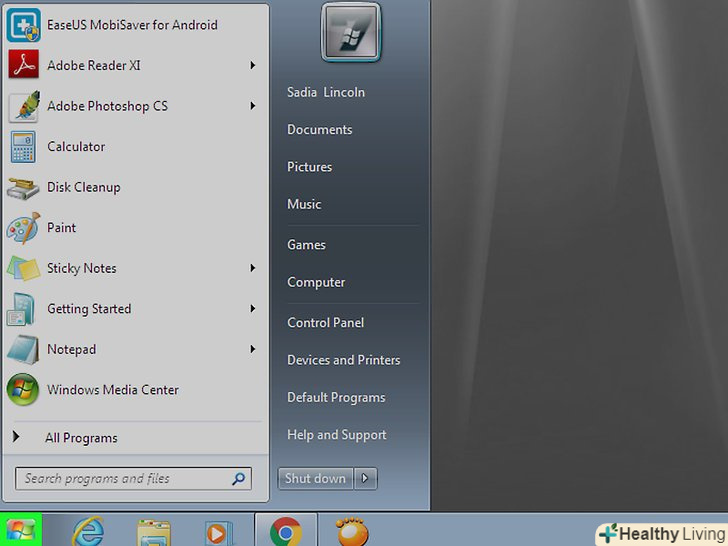Open Default Programs
728x546 pixels.
(x=336, y=397)
